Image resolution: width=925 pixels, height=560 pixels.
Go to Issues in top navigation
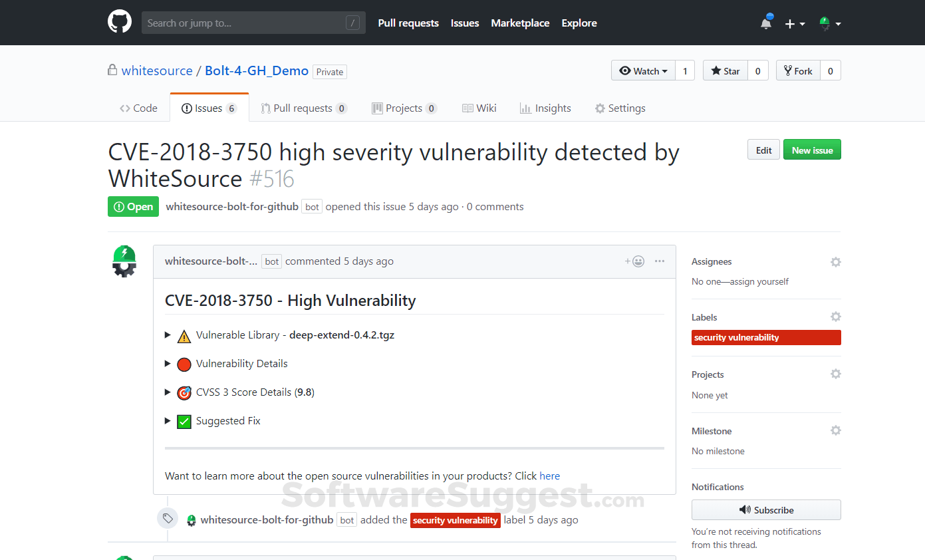465,23
